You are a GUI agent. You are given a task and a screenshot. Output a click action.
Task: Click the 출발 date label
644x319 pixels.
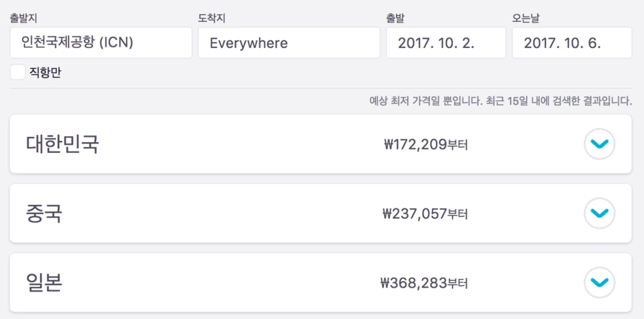click(395, 17)
